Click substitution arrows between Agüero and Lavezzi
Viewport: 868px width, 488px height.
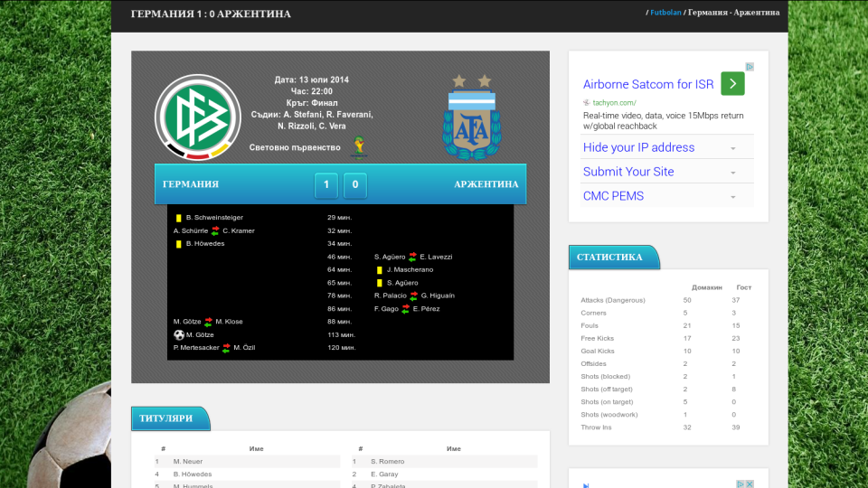[412, 257]
